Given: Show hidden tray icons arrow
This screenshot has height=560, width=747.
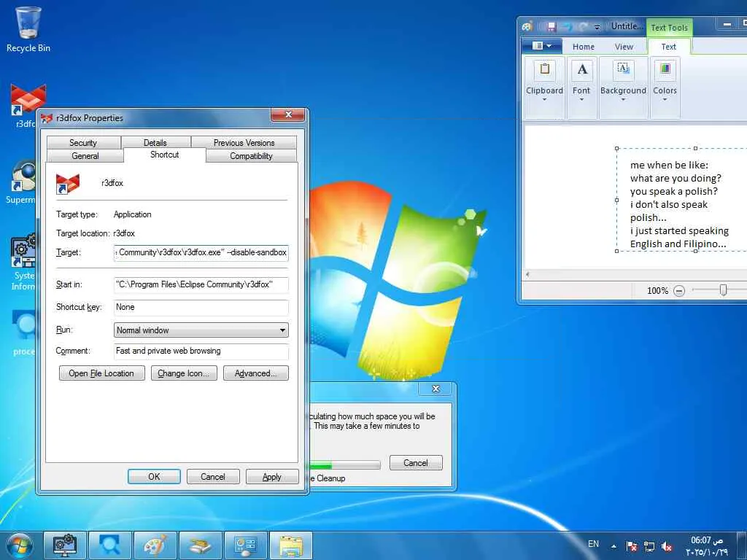Looking at the screenshot, I should [614, 546].
